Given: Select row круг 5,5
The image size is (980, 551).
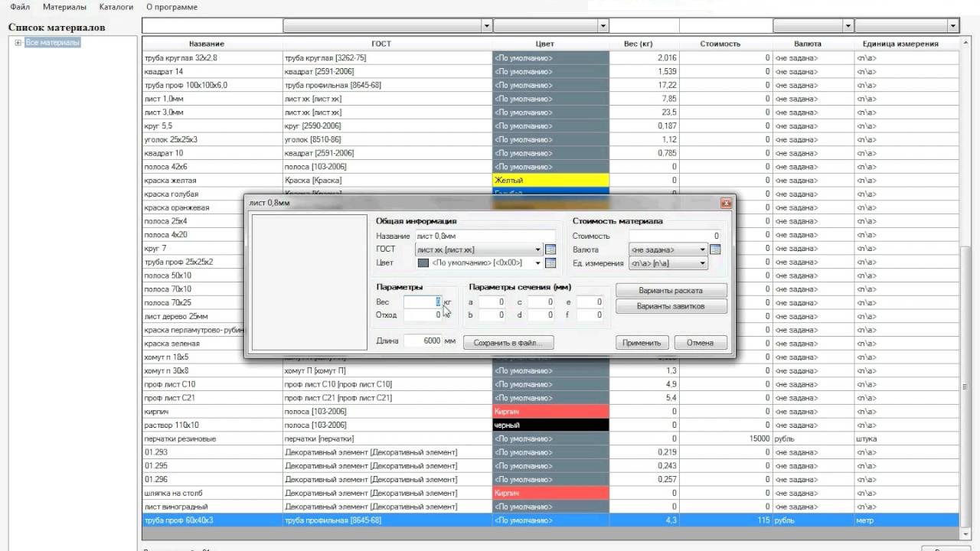Looking at the screenshot, I should pos(550,126).
